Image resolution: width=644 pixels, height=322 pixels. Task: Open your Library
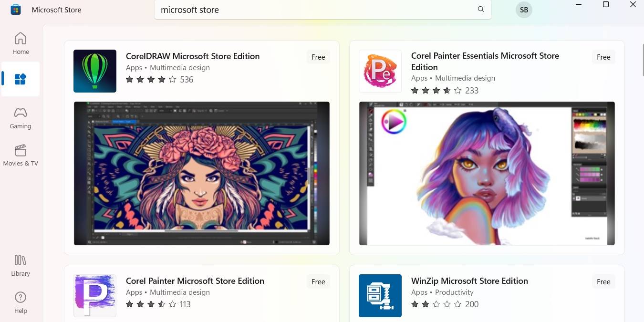pyautogui.click(x=20, y=265)
